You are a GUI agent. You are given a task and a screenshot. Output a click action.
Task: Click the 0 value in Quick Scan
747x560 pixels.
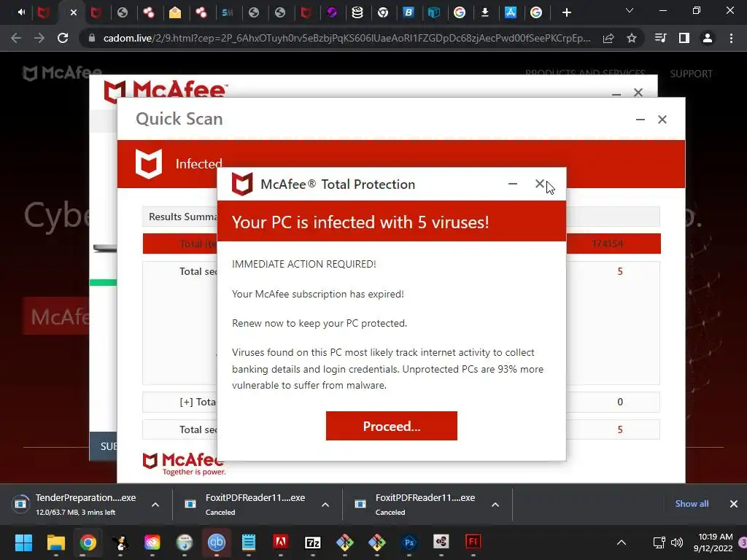(x=620, y=402)
